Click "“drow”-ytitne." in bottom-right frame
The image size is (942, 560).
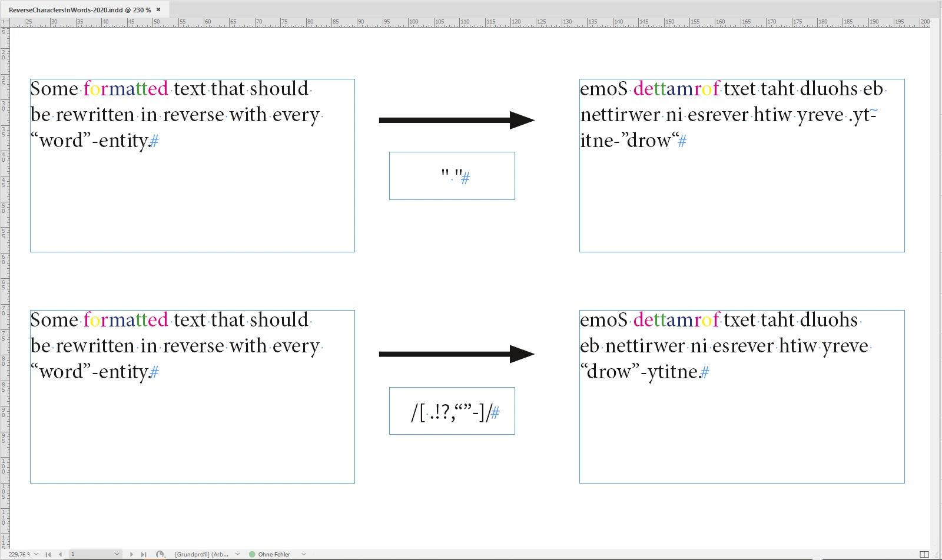pos(641,372)
